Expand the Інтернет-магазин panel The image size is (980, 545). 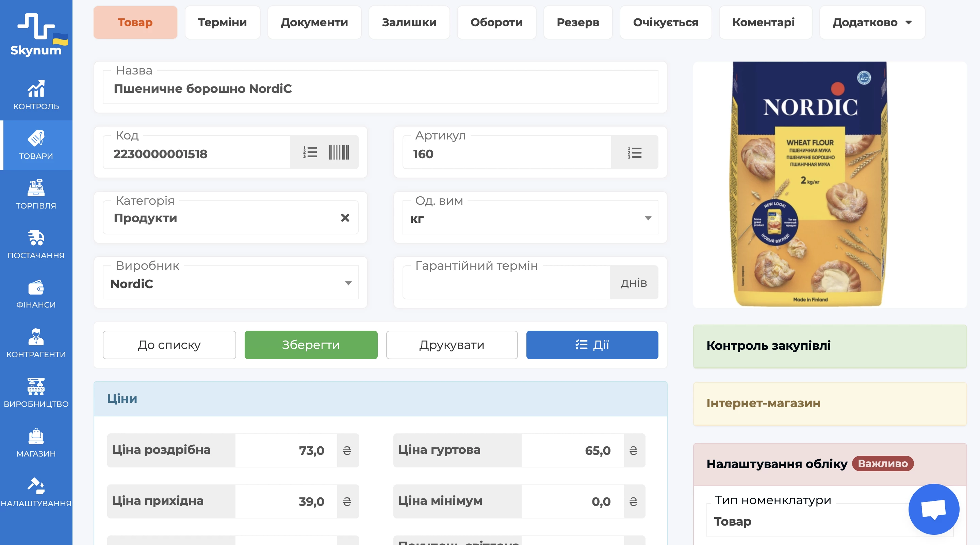[830, 403]
